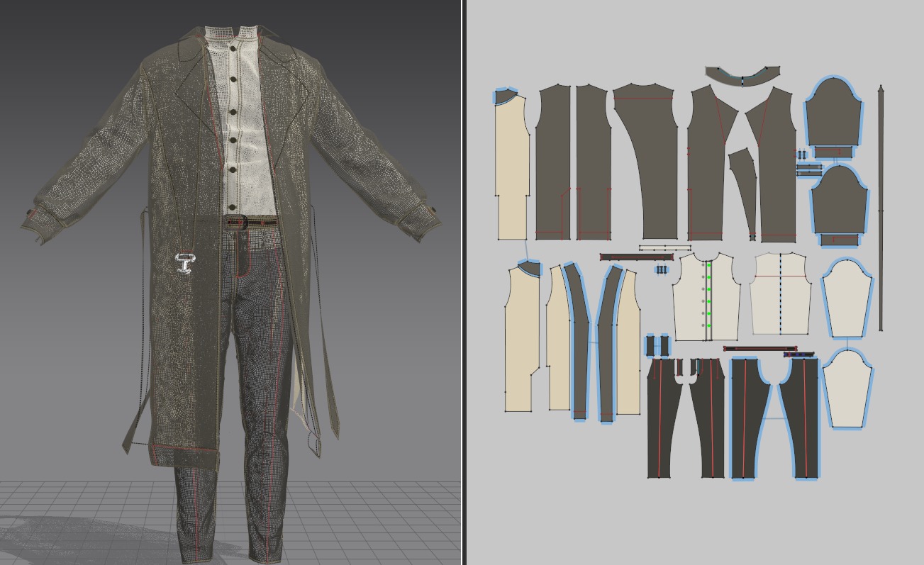Screen dimensions: 924x565
Task: Select the long dark belt strip below shirt patterns
Action: (761, 349)
